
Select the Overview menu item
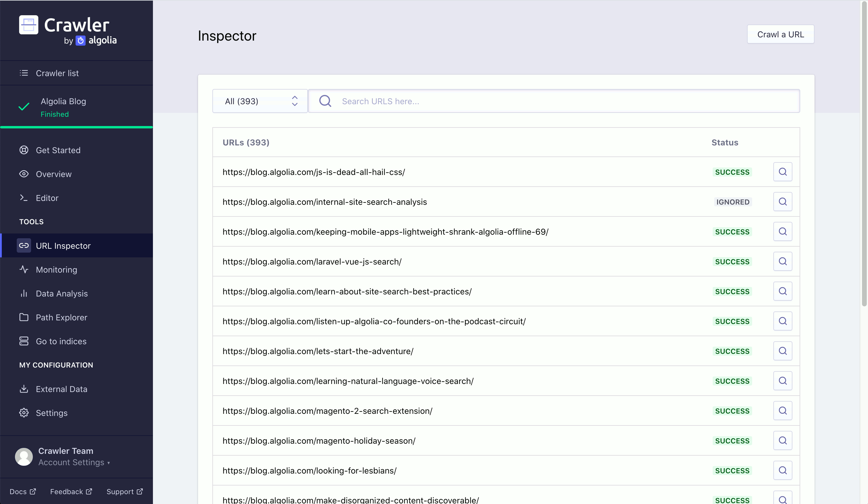coord(53,174)
